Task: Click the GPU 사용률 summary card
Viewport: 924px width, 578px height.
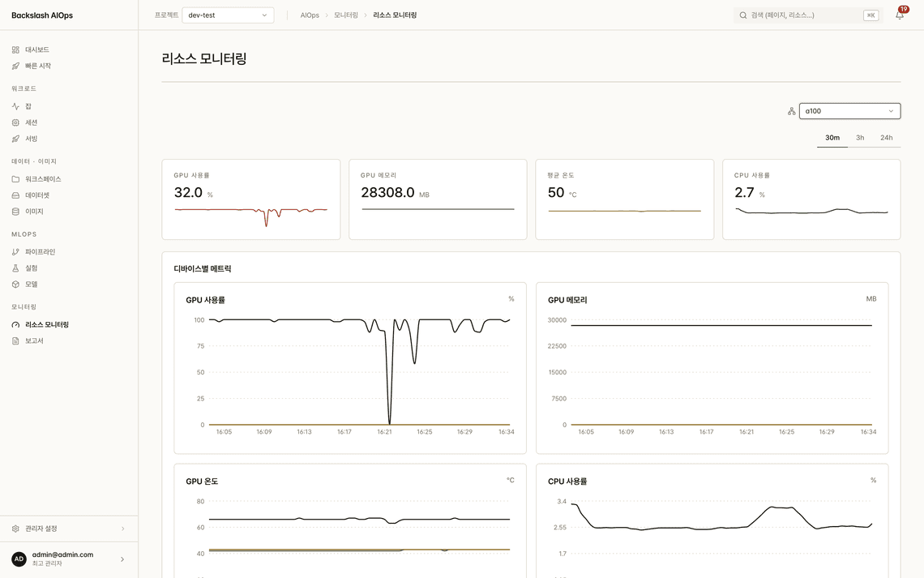Action: [251, 199]
